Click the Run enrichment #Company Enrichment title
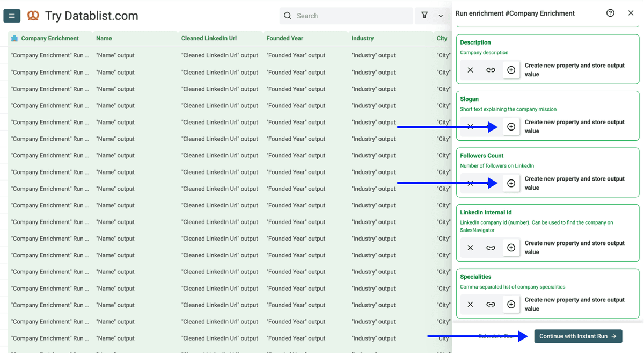Image resolution: width=644 pixels, height=353 pixels. [515, 13]
